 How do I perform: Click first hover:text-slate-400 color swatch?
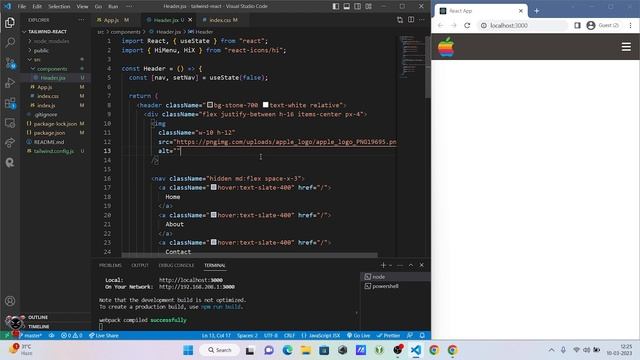tap(213, 187)
